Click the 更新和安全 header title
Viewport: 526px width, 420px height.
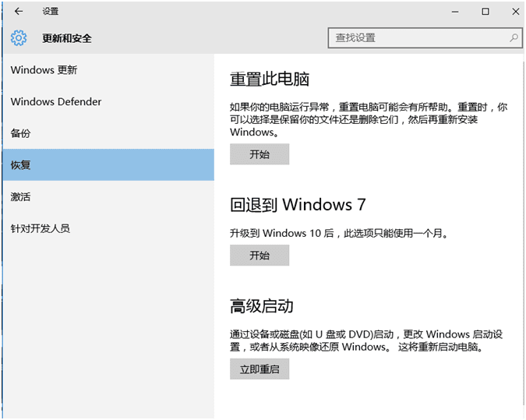tap(67, 38)
